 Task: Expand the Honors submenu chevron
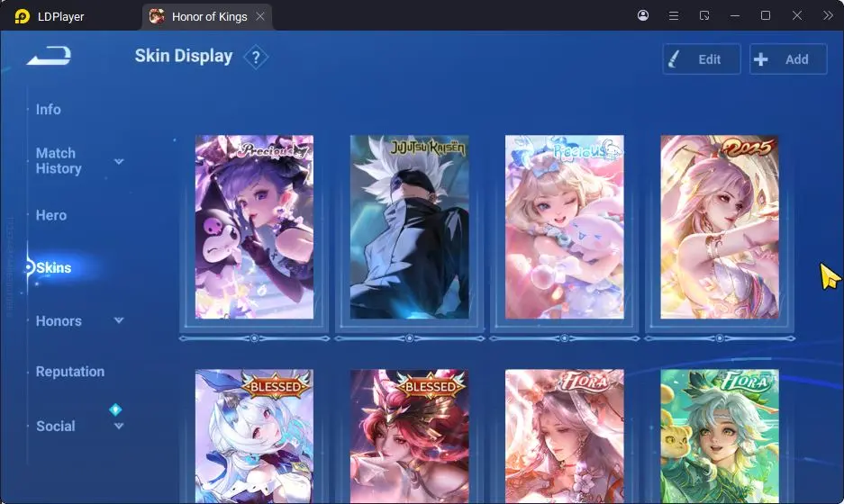[x=119, y=320]
